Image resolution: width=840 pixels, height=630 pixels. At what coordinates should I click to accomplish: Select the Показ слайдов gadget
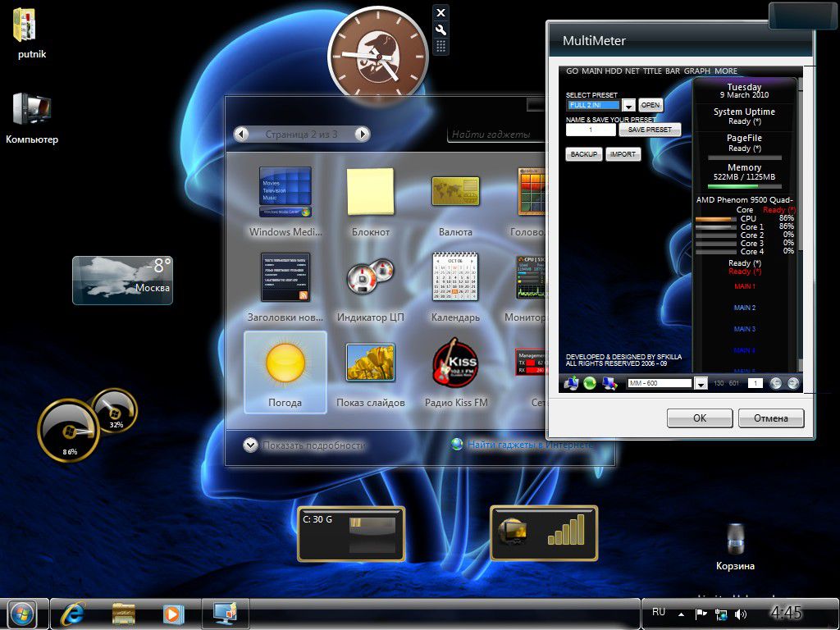370,363
